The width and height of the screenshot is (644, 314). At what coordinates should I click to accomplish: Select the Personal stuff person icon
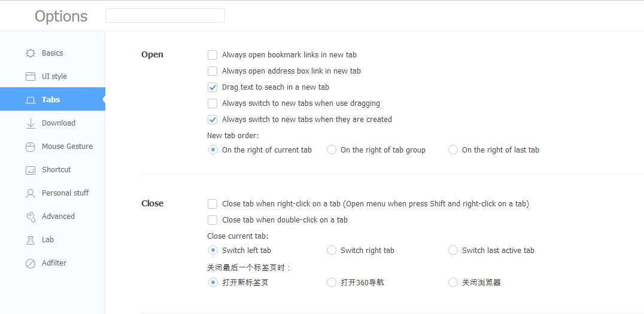click(31, 193)
